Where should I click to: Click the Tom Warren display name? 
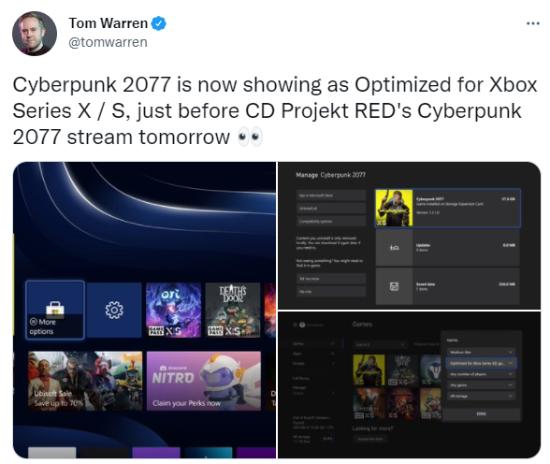point(108,23)
